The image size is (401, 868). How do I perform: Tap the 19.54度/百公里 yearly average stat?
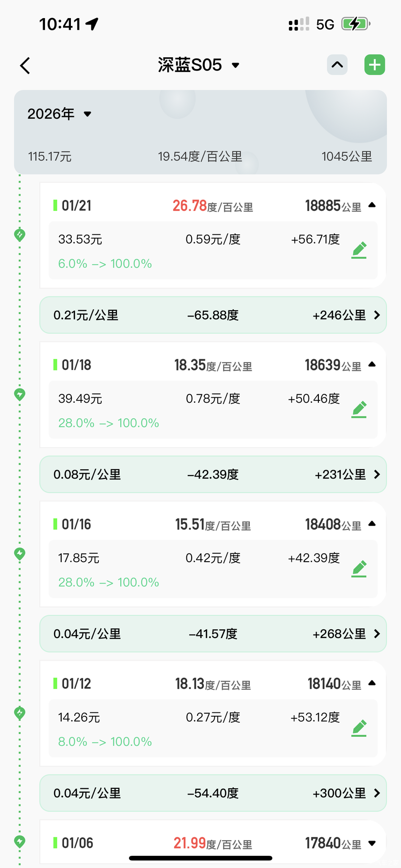pos(200,157)
